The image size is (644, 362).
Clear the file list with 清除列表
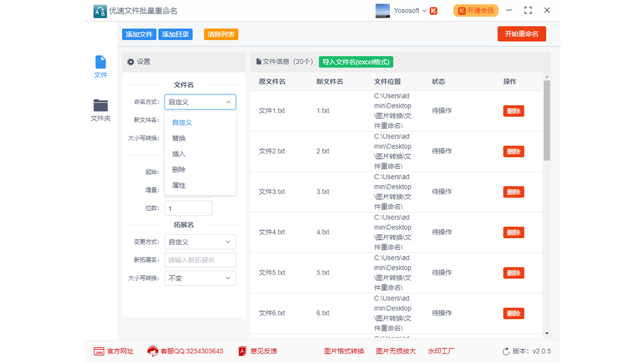[x=220, y=34]
